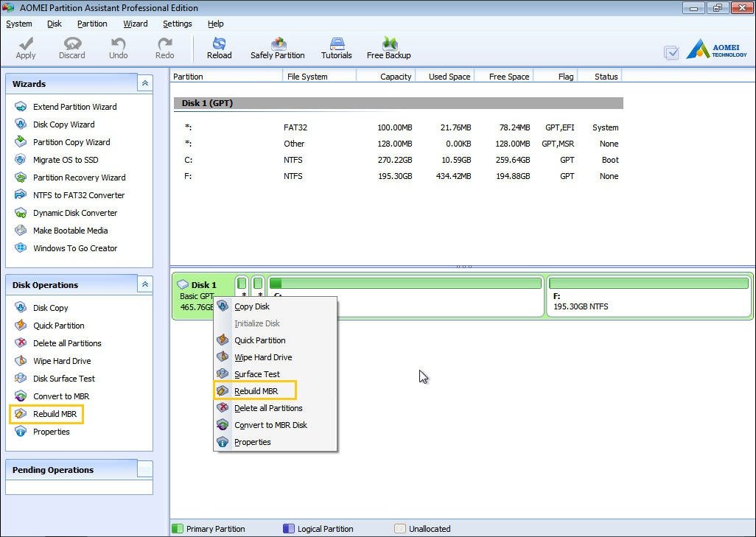Click the checkbox icon beside AOMEI logo

[x=671, y=52]
